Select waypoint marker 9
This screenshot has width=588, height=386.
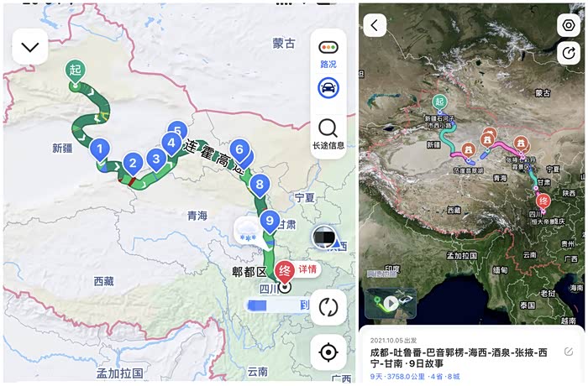coord(270,222)
